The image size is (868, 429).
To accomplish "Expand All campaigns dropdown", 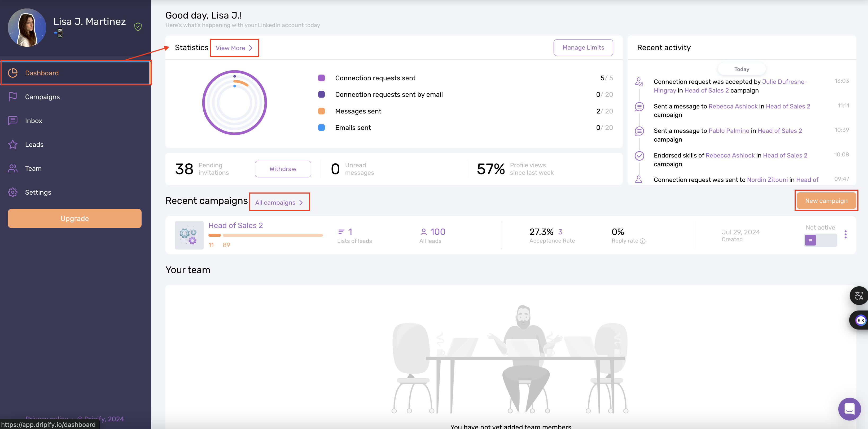I will pos(279,202).
